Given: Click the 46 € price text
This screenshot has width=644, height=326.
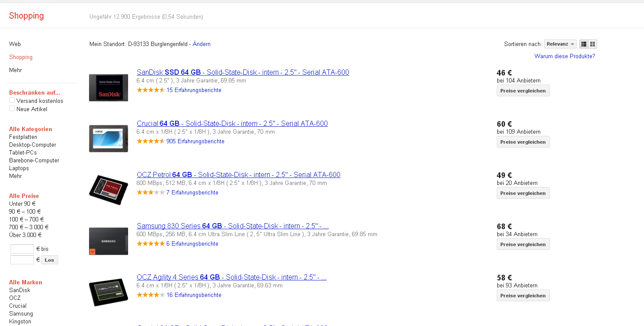Looking at the screenshot, I should click(504, 73).
